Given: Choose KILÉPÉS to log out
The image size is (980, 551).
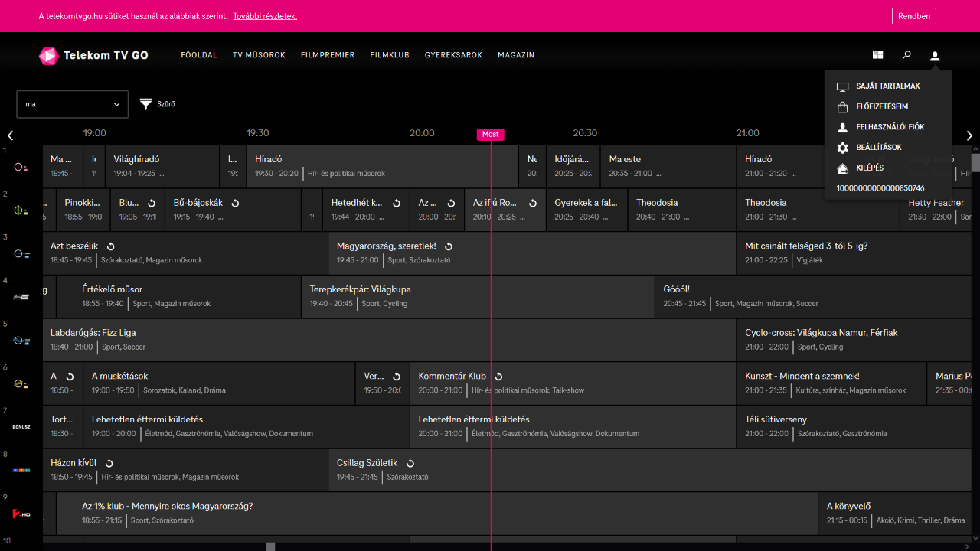Looking at the screenshot, I should (x=869, y=168).
